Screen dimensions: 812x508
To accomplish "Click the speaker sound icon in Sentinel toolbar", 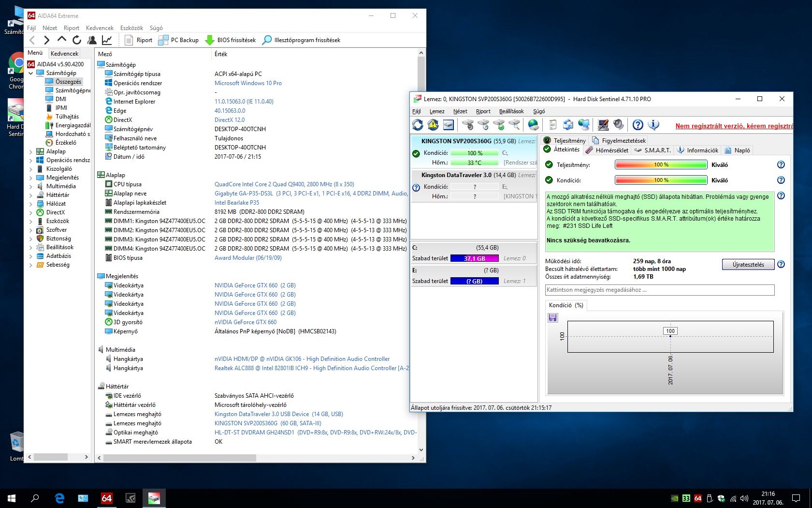I will click(619, 125).
